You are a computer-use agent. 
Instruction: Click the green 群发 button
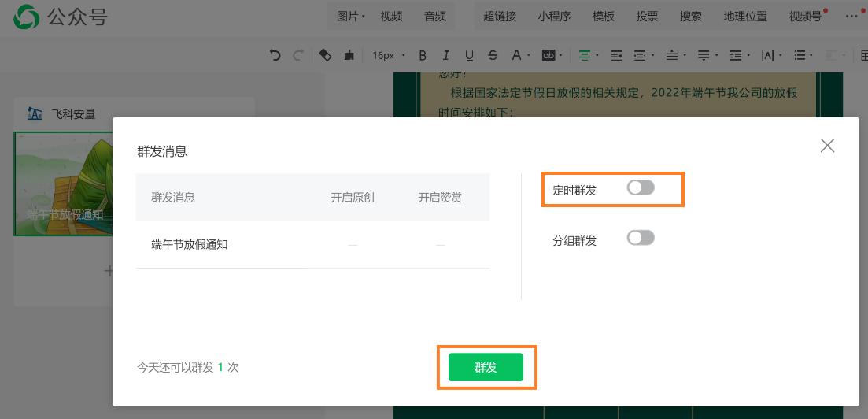(486, 367)
